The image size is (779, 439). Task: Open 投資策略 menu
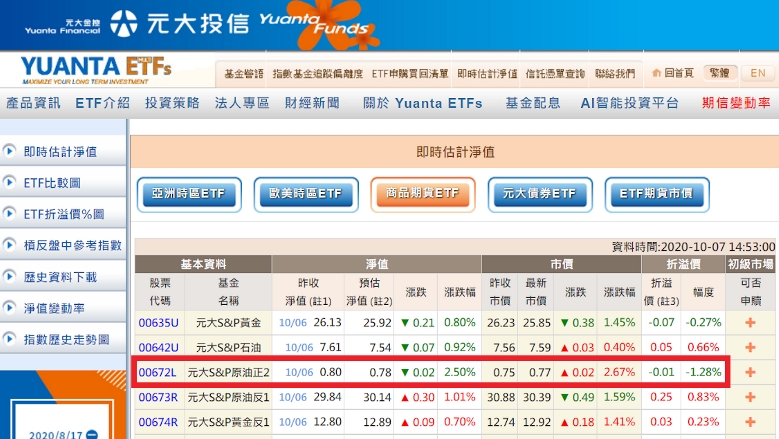tap(172, 103)
